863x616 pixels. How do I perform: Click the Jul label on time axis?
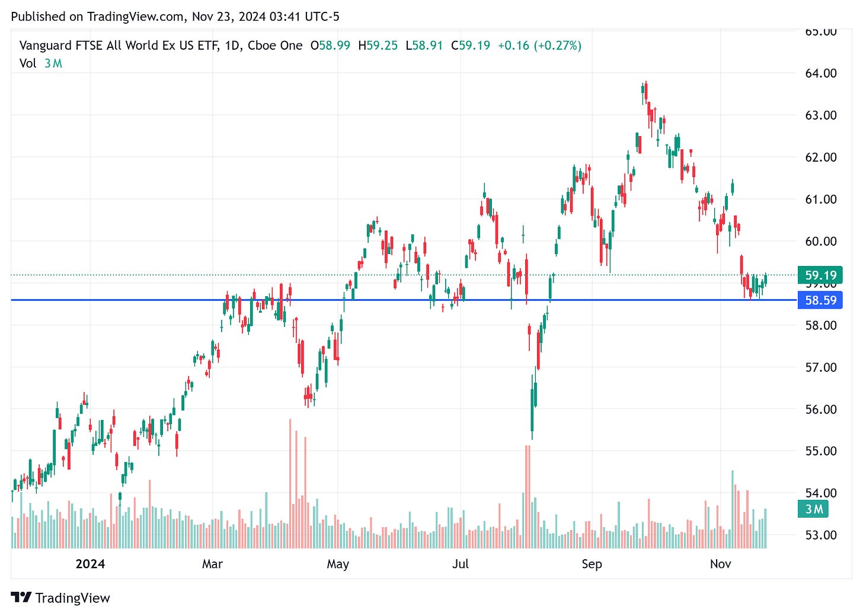click(461, 564)
